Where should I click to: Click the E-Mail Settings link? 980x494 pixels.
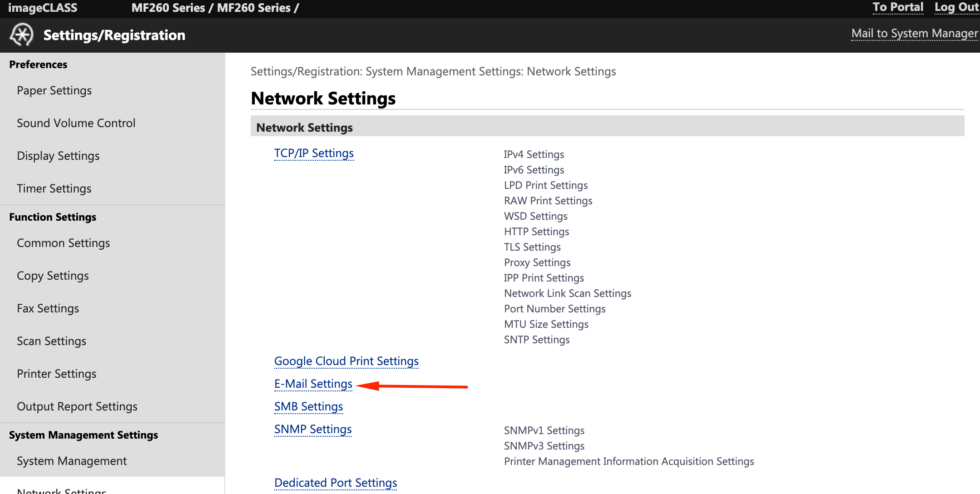coord(313,384)
